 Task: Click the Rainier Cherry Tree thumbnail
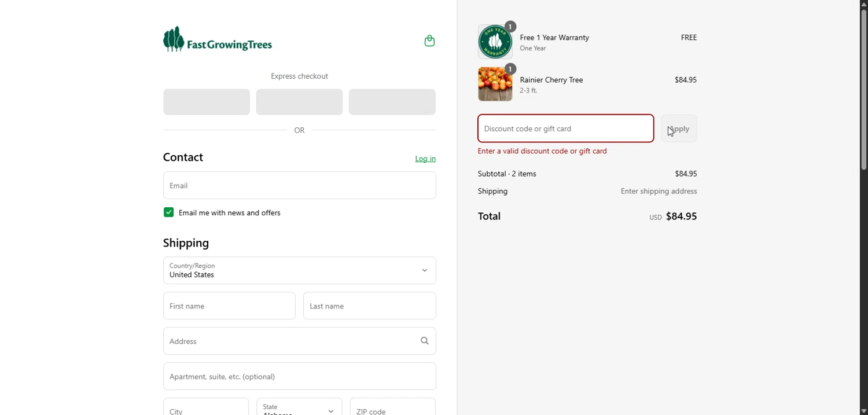(x=495, y=84)
